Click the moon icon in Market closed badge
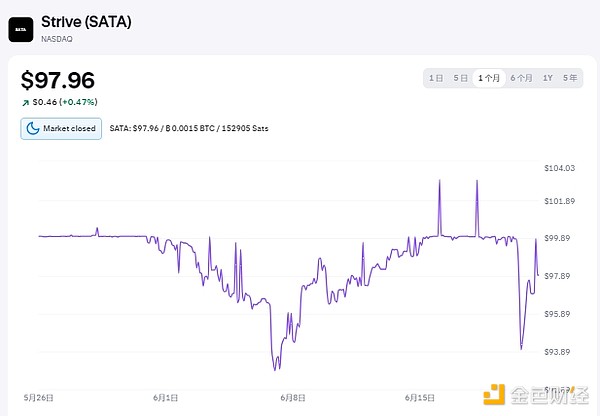The image size is (600, 416). point(33,128)
